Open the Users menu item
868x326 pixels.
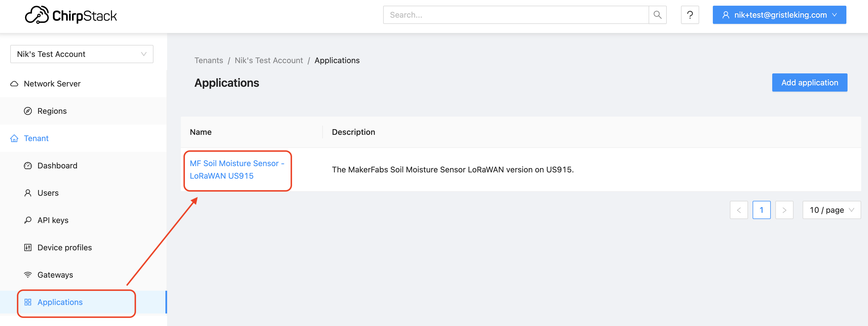48,193
